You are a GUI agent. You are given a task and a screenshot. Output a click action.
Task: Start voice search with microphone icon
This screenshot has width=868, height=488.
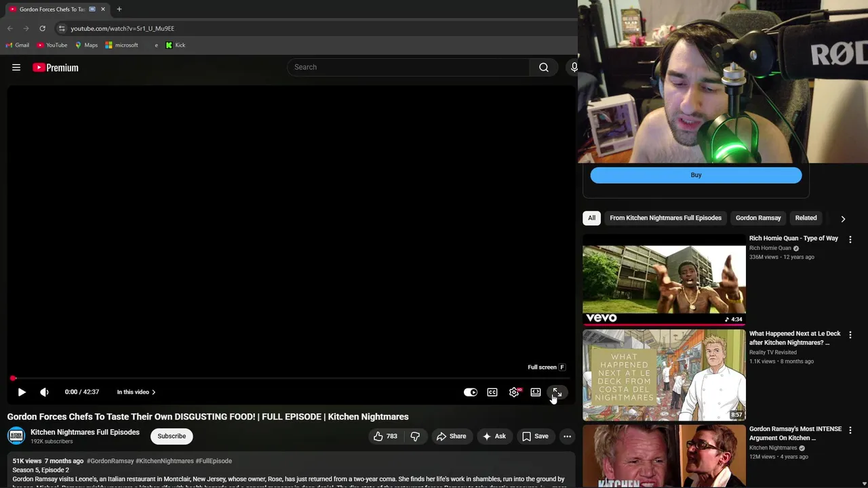pos(574,67)
